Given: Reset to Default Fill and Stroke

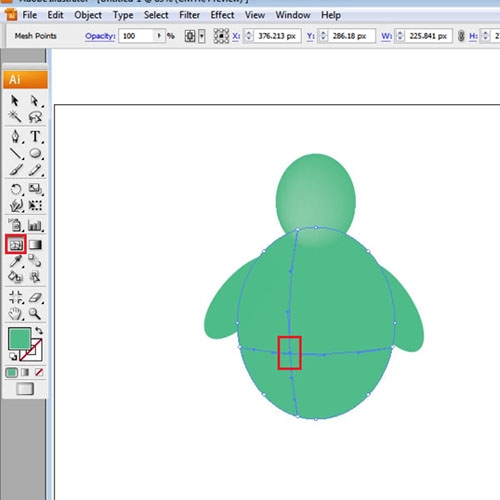Looking at the screenshot, I should (13, 356).
